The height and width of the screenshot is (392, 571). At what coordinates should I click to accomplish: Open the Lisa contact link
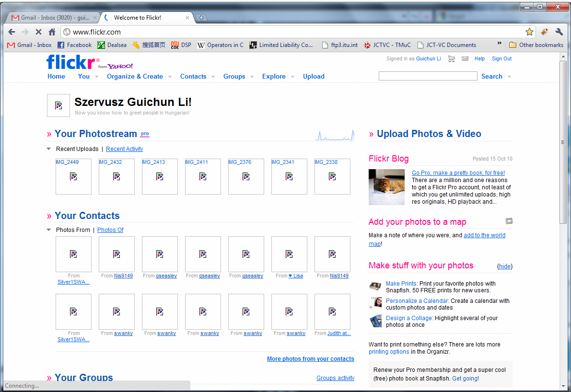(x=296, y=276)
